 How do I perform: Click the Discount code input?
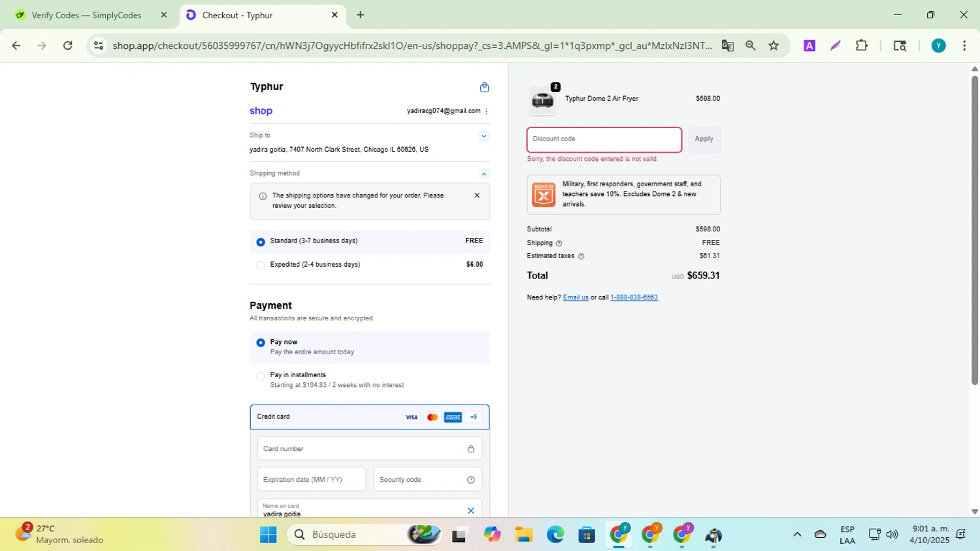[604, 139]
